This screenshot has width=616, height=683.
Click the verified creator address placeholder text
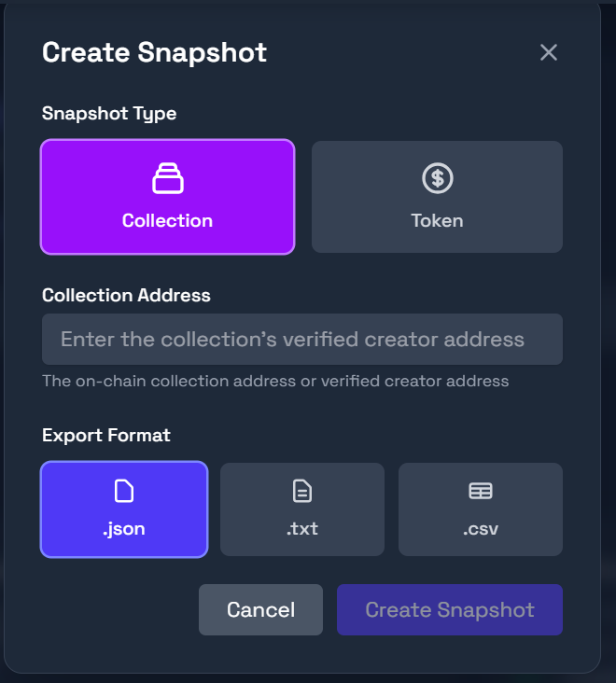(x=292, y=339)
